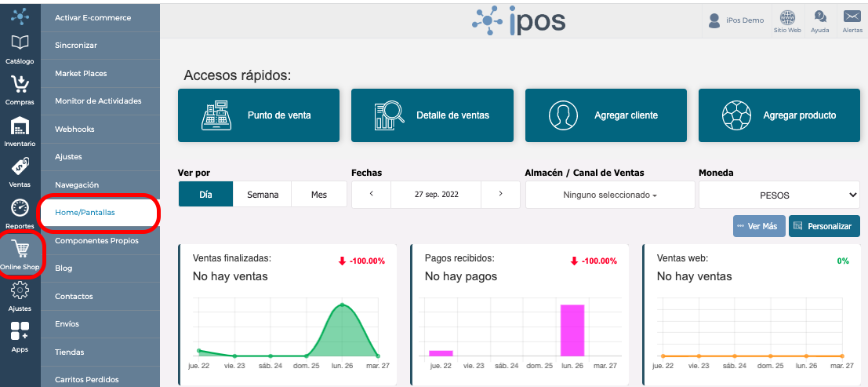
Task: Click the date field 27 sep. 2022
Action: [436, 195]
